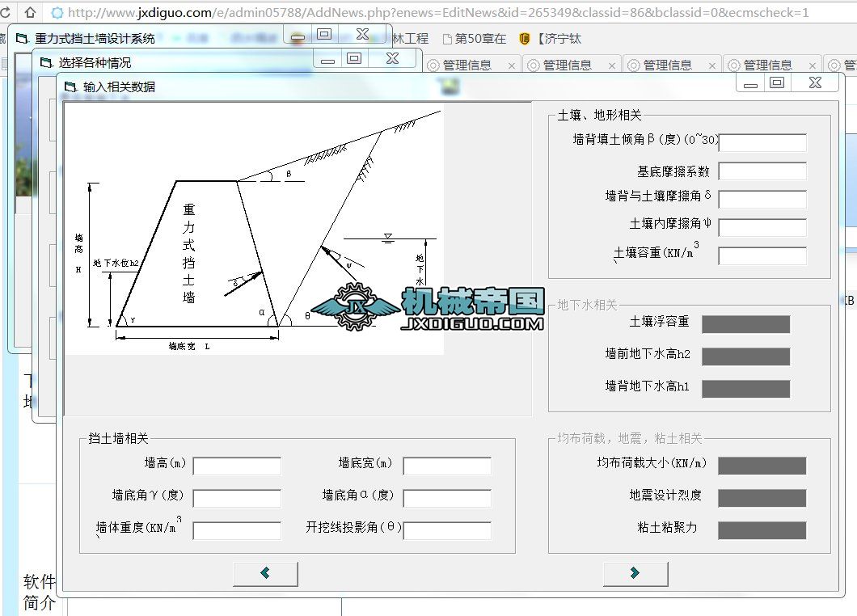Open the 济宁钛 bookmark
857x616 pixels.
551,39
